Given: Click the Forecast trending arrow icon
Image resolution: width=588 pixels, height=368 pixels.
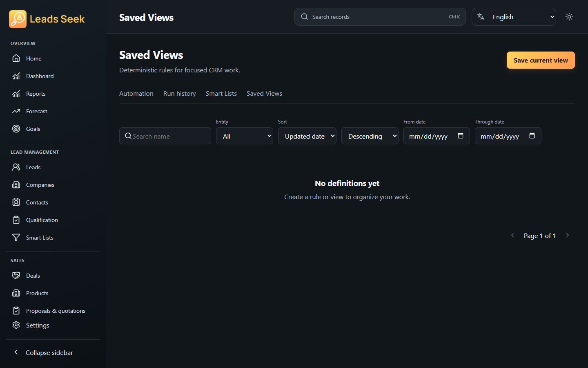Looking at the screenshot, I should (16, 111).
